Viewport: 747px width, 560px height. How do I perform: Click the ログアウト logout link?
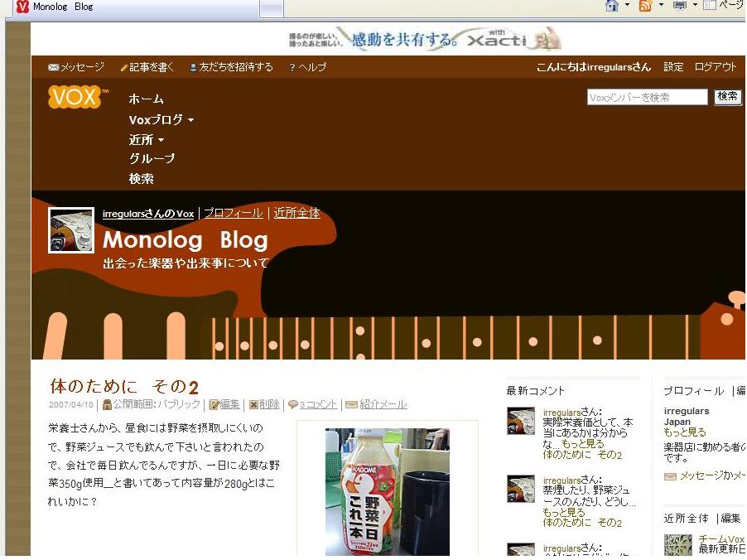[715, 67]
